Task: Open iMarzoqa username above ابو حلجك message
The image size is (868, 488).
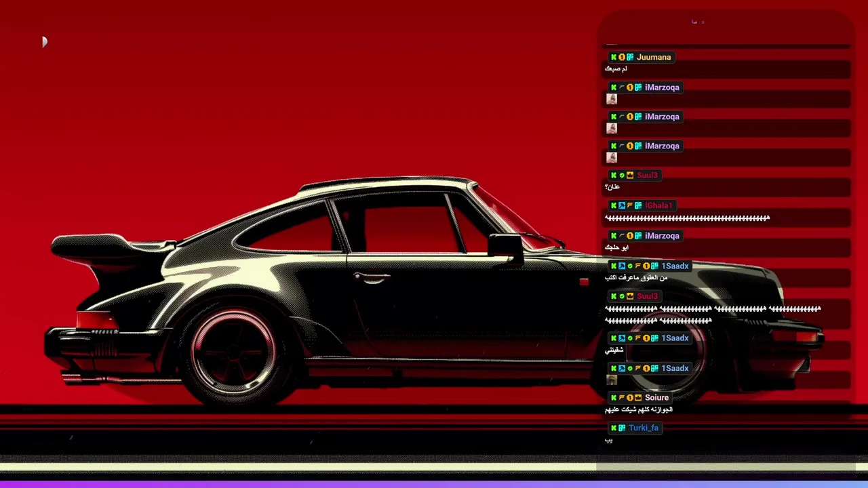Action: coord(662,236)
